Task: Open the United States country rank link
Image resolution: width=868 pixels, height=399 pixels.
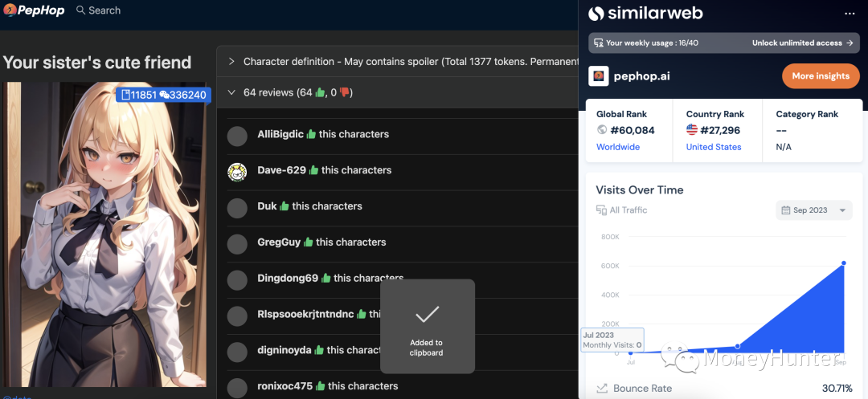Action: click(713, 147)
